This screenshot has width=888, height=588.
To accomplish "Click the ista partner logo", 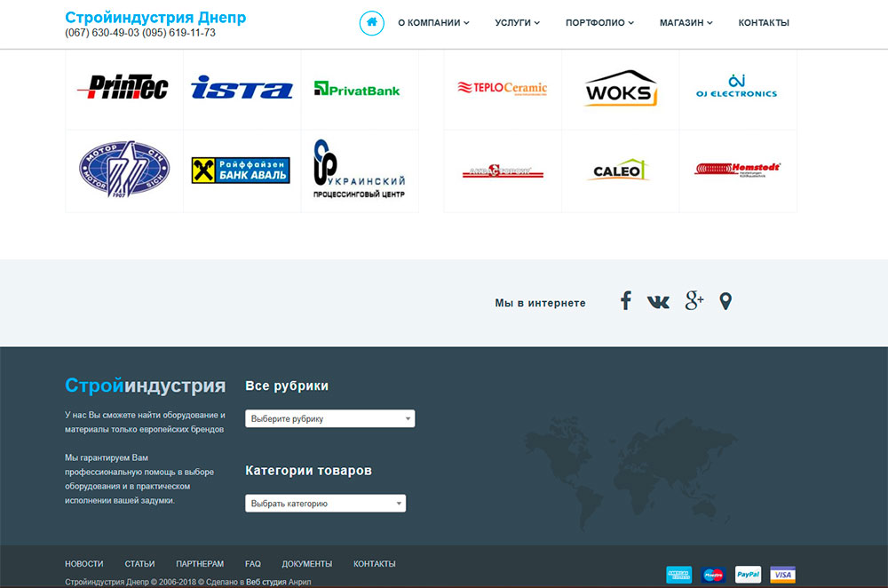I will (x=242, y=88).
